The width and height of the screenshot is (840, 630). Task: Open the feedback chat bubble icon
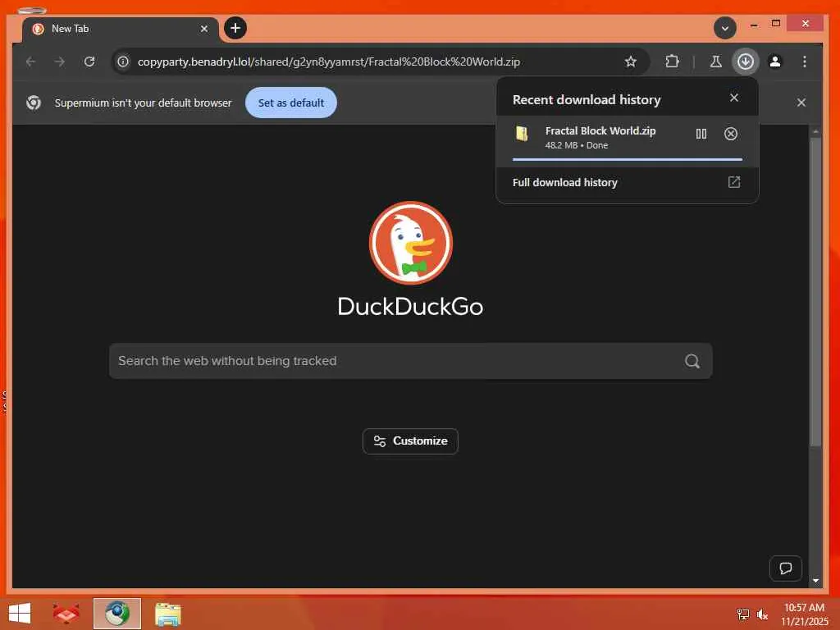click(785, 568)
